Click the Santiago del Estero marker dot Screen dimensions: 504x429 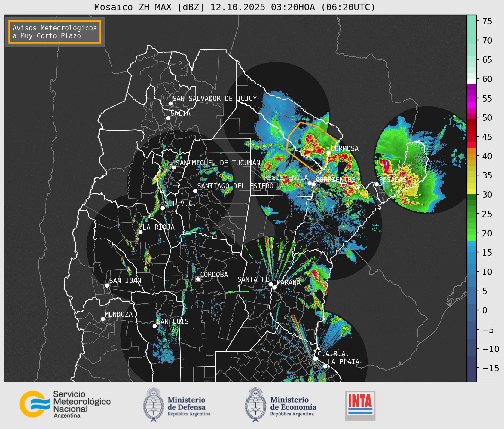click(x=195, y=191)
